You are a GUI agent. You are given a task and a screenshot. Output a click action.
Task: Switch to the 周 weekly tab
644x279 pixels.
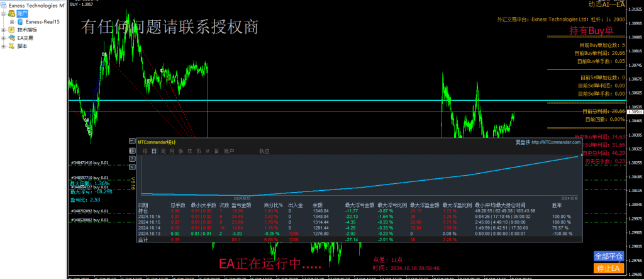point(163,151)
